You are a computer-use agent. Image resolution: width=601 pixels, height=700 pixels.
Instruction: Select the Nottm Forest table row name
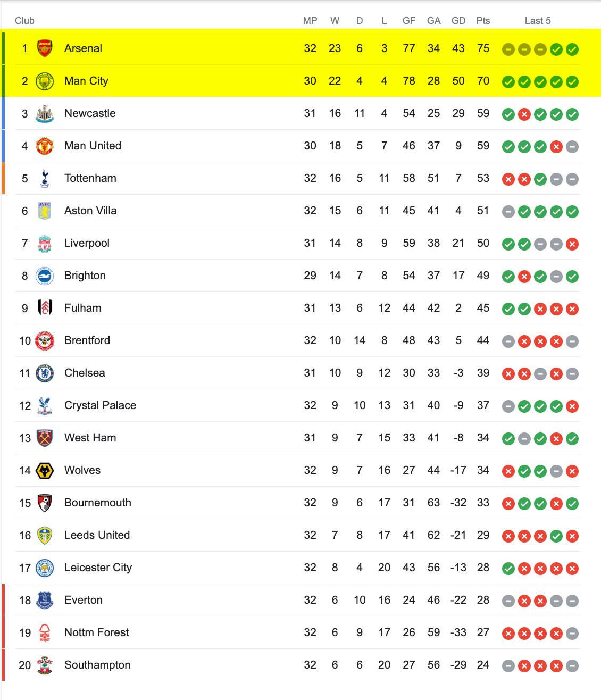(x=96, y=632)
